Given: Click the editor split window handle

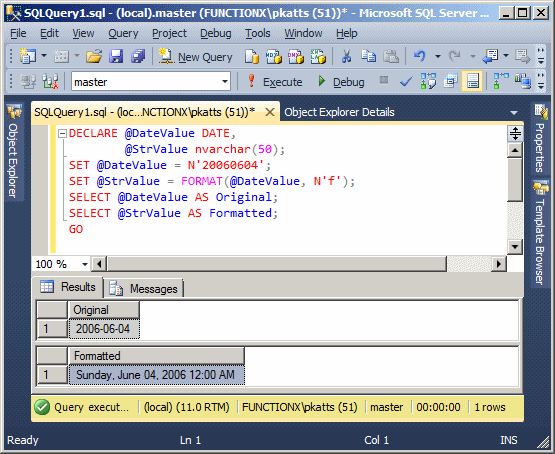Looking at the screenshot, I should (x=515, y=133).
